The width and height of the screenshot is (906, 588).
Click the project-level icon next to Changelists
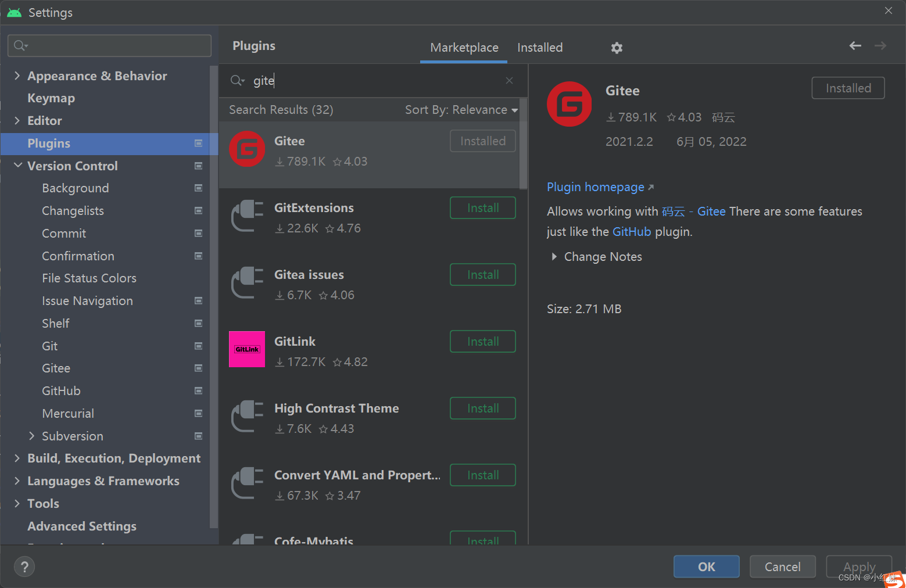coord(198,210)
